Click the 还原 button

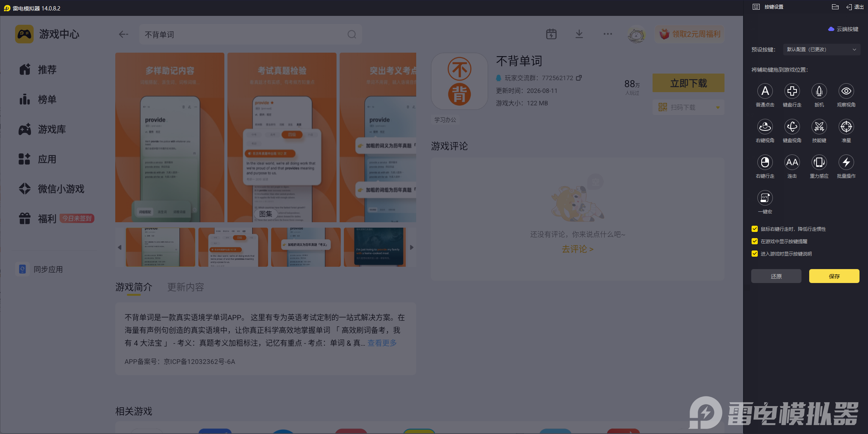[x=776, y=276]
